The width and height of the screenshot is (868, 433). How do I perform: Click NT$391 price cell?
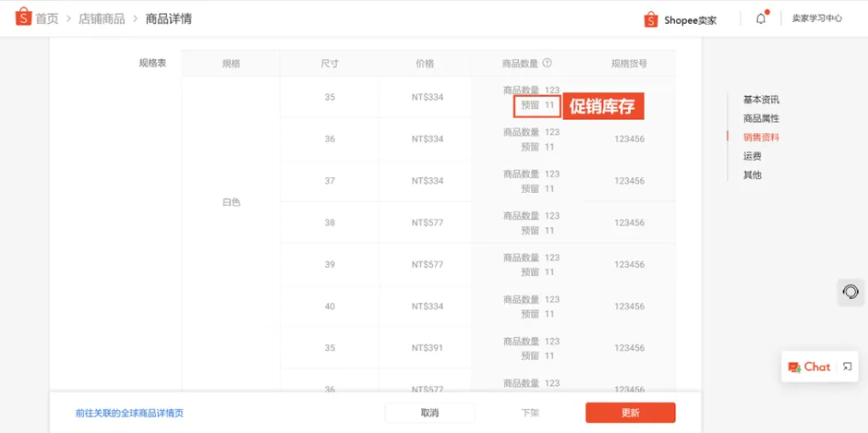(428, 348)
